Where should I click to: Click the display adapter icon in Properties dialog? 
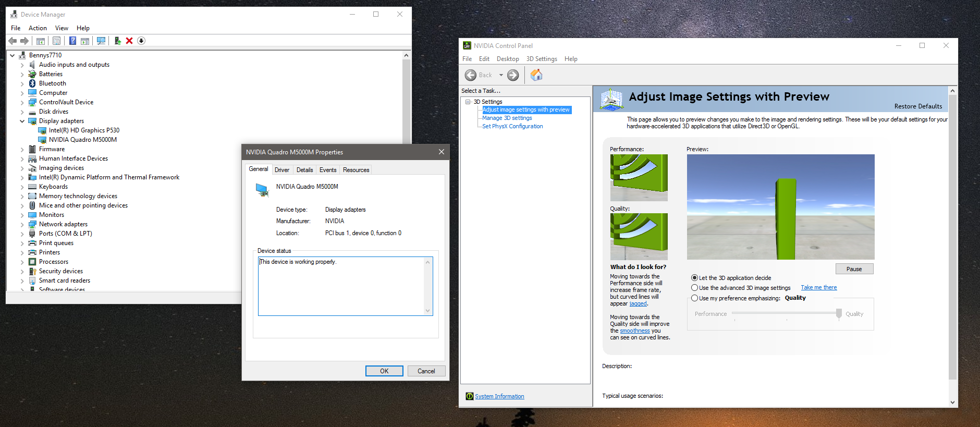tap(262, 190)
